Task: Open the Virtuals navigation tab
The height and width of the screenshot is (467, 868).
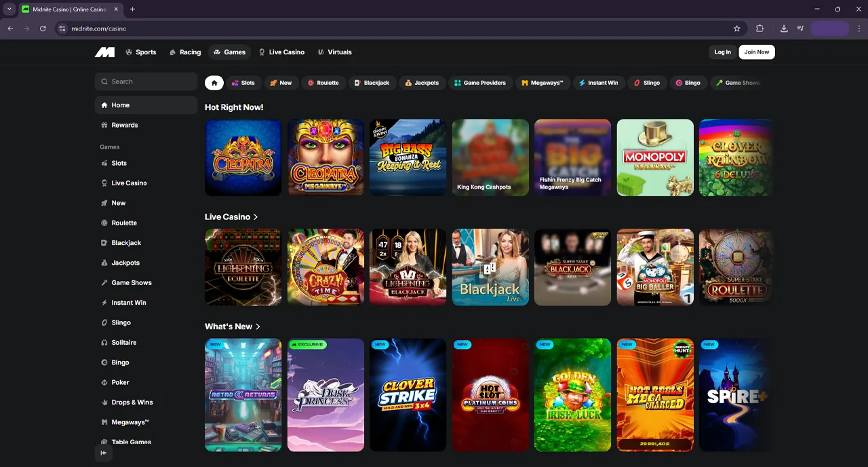Action: [x=334, y=52]
